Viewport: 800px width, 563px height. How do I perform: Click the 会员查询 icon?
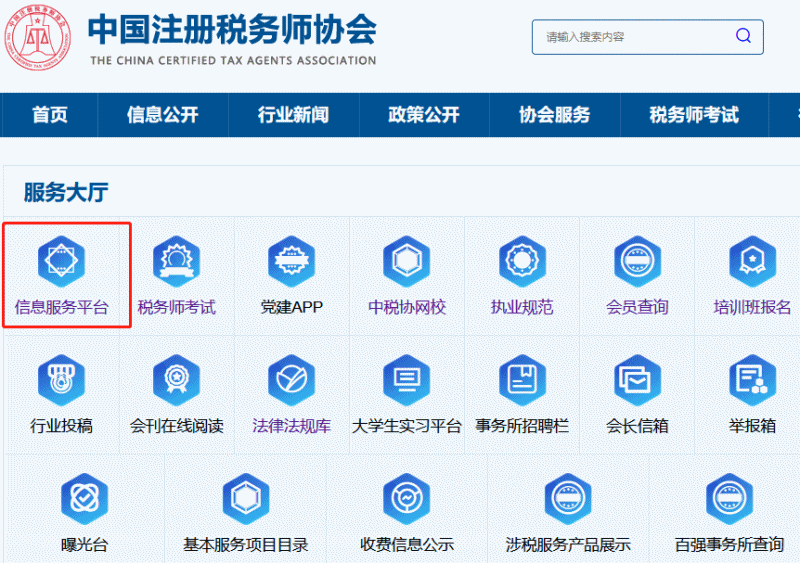pyautogui.click(x=637, y=262)
